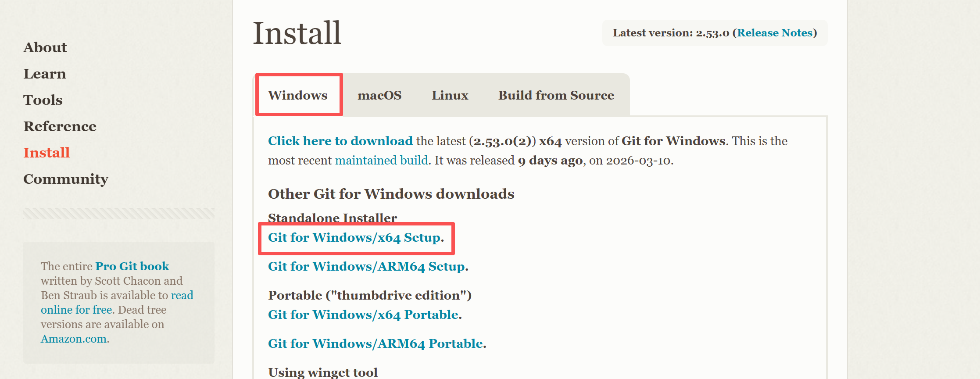Click the 'Using winget tool' heading
980x379 pixels.
[x=323, y=372]
